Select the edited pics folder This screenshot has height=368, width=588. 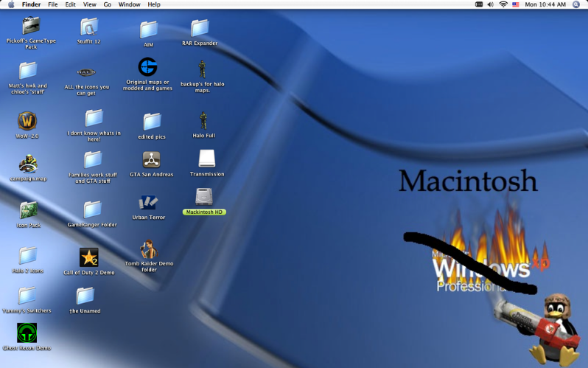[x=152, y=122]
